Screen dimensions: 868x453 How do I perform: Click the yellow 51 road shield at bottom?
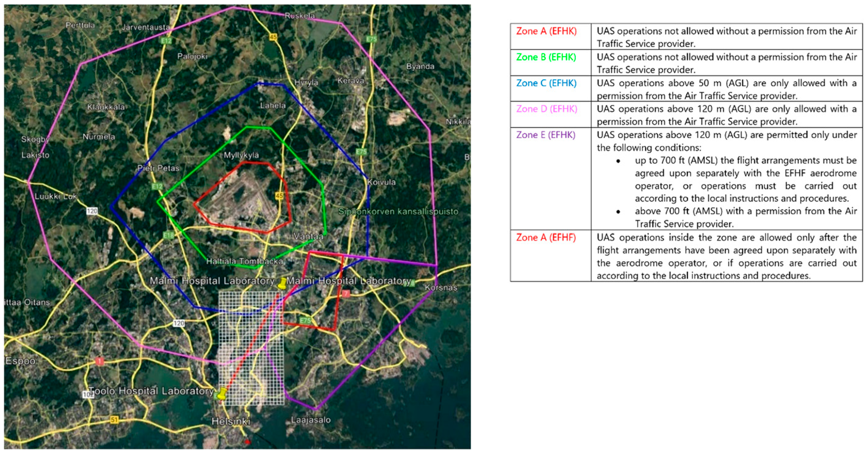point(115,420)
